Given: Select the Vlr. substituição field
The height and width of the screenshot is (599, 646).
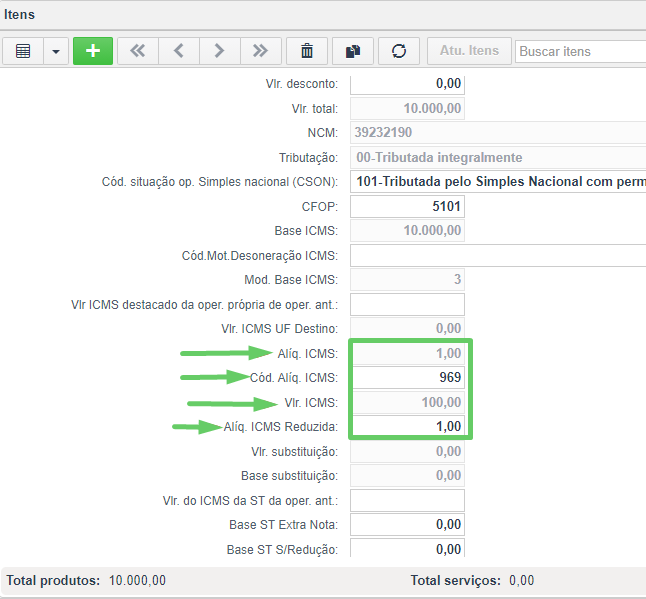Looking at the screenshot, I should (x=407, y=452).
